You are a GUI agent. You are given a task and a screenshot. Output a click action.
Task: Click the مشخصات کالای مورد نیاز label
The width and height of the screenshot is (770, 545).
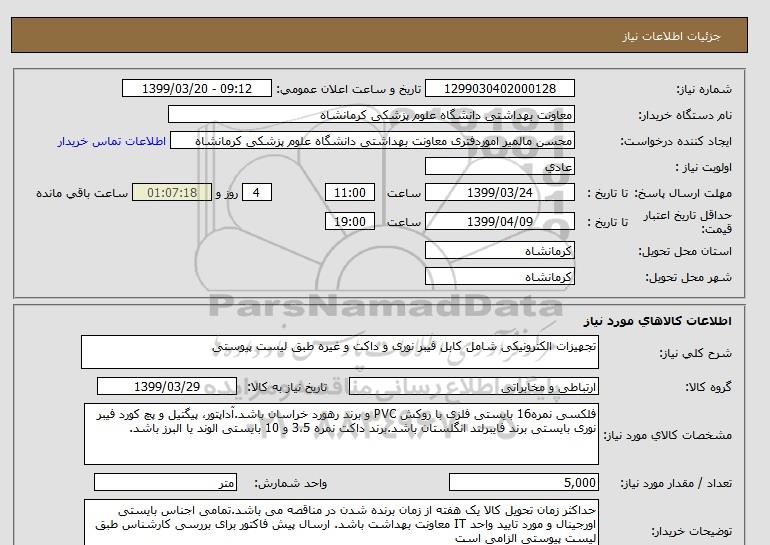[x=668, y=435]
